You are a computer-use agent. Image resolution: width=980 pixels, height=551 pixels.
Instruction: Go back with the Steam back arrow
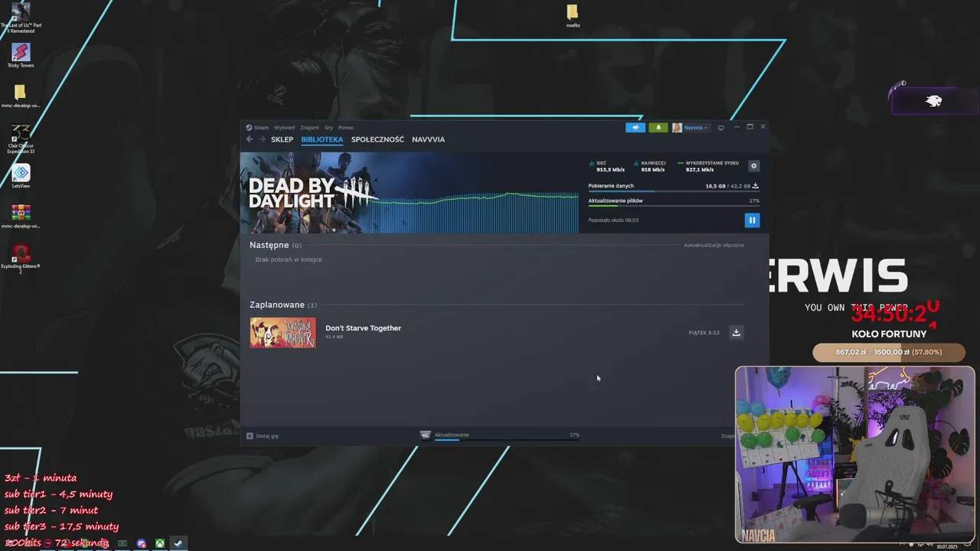pyautogui.click(x=250, y=139)
